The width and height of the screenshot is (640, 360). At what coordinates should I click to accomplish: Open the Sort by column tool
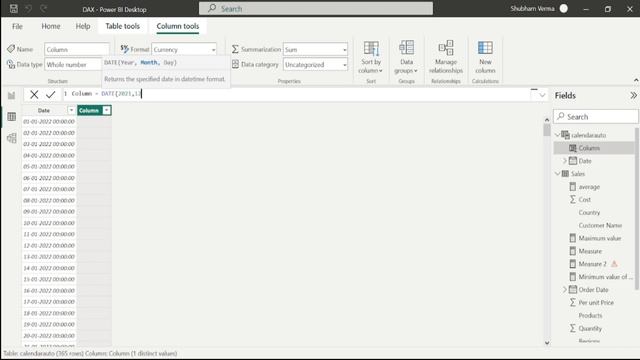click(x=371, y=57)
